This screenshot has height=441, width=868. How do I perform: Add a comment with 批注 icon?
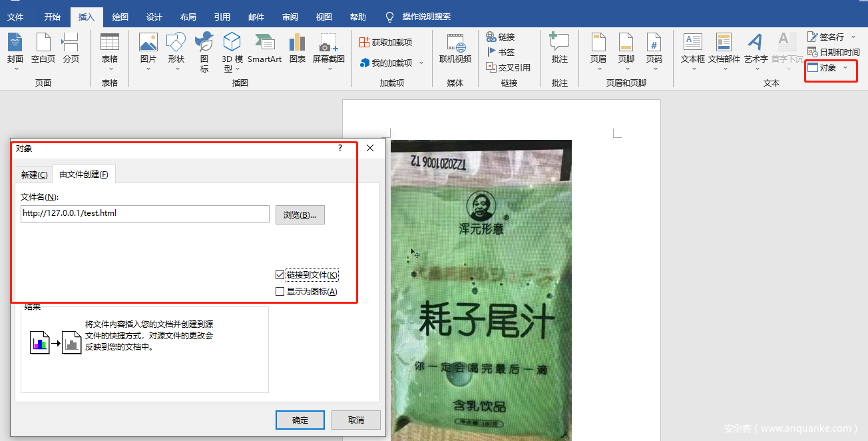click(559, 44)
